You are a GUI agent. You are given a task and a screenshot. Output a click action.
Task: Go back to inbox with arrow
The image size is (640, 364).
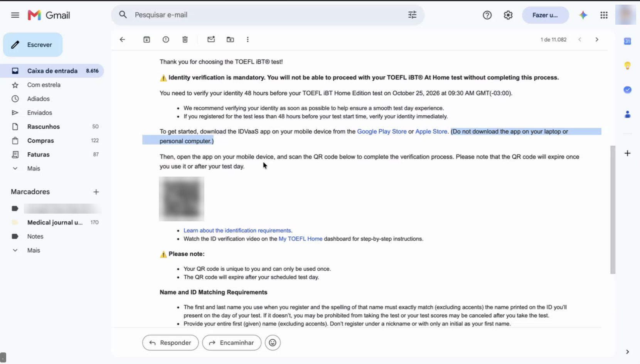(122, 39)
